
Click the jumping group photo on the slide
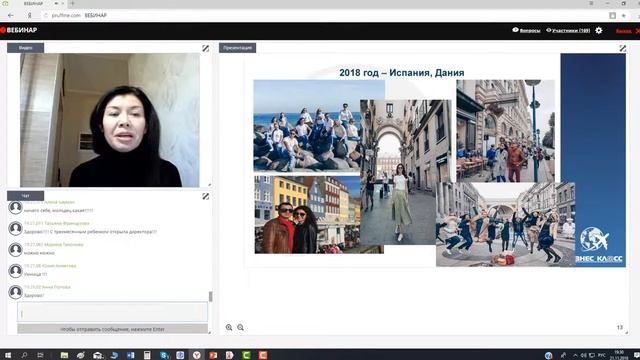(x=506, y=224)
